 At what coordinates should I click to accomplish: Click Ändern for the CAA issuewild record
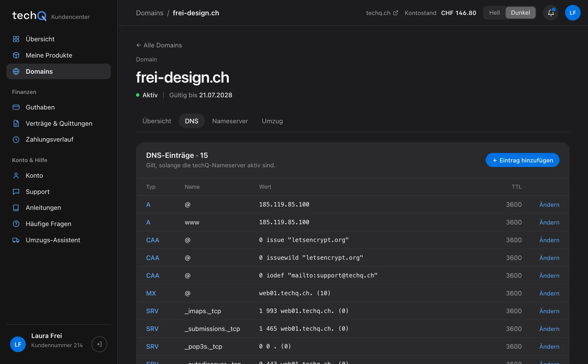[x=549, y=258]
